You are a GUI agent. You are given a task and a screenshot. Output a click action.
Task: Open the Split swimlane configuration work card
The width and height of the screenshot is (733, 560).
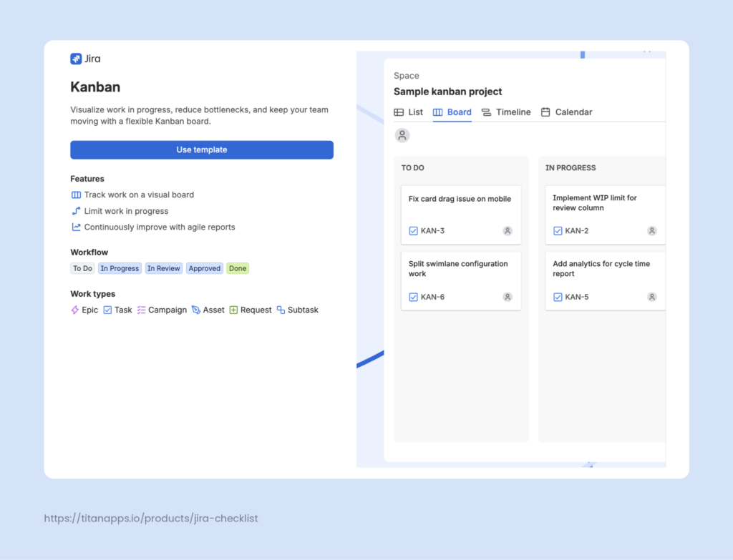pos(461,281)
